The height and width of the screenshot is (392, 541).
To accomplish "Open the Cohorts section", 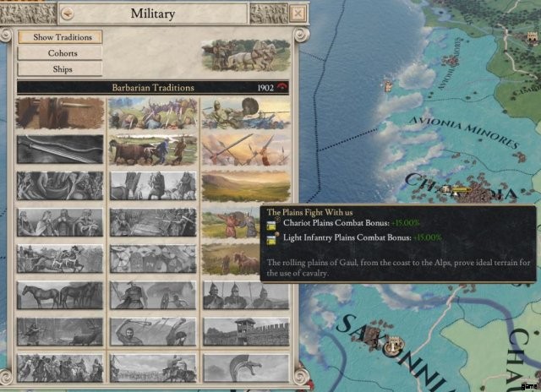I will coord(60,53).
